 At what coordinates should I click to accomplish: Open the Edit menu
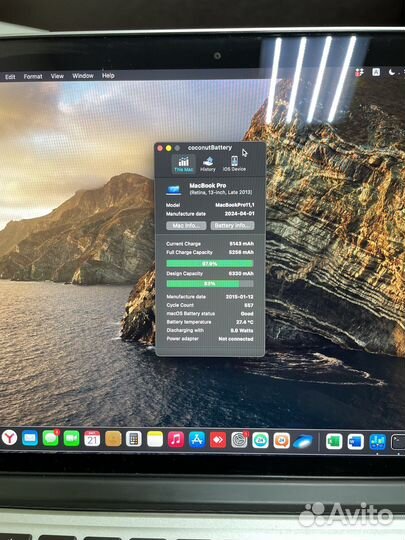point(10,77)
